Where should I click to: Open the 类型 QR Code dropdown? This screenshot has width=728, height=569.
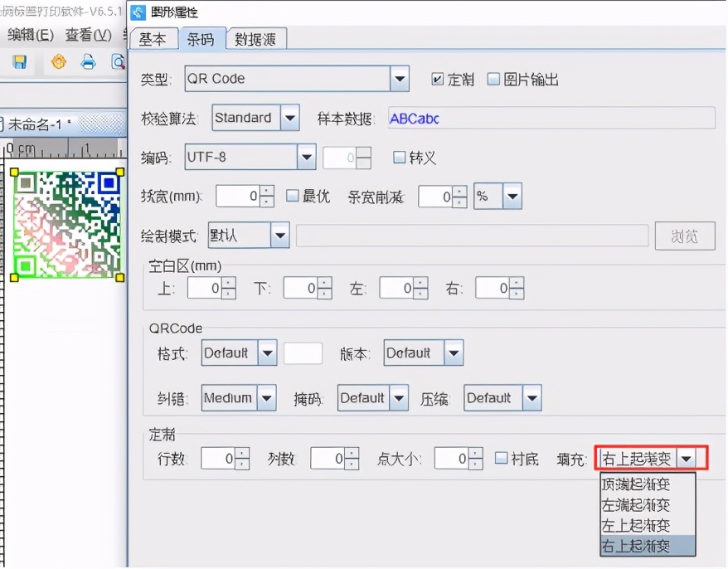click(x=400, y=79)
